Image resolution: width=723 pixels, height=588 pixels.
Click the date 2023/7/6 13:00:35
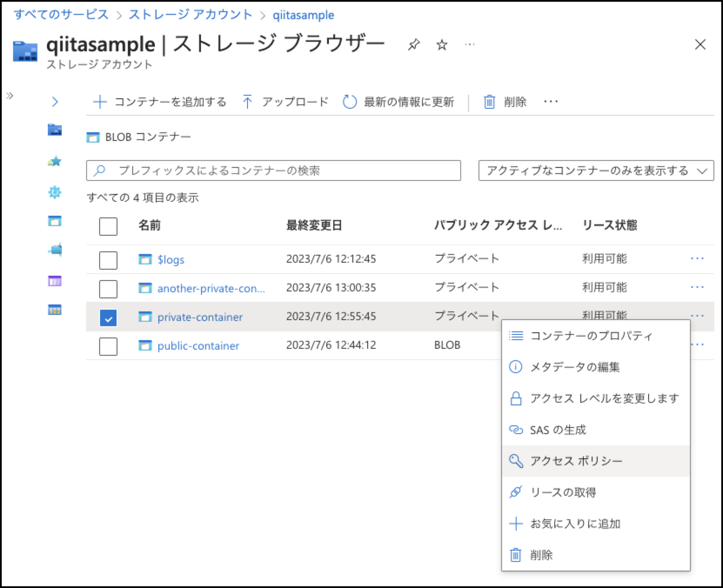331,287
